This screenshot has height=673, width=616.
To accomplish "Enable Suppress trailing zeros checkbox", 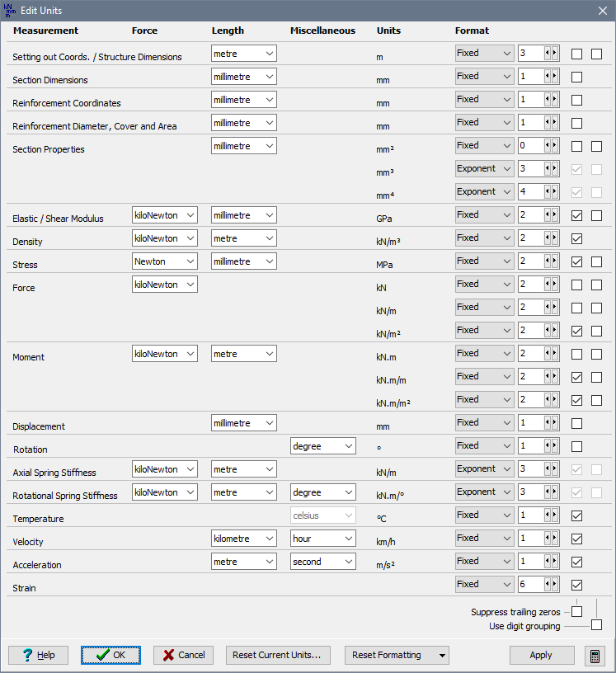I will pos(576,612).
